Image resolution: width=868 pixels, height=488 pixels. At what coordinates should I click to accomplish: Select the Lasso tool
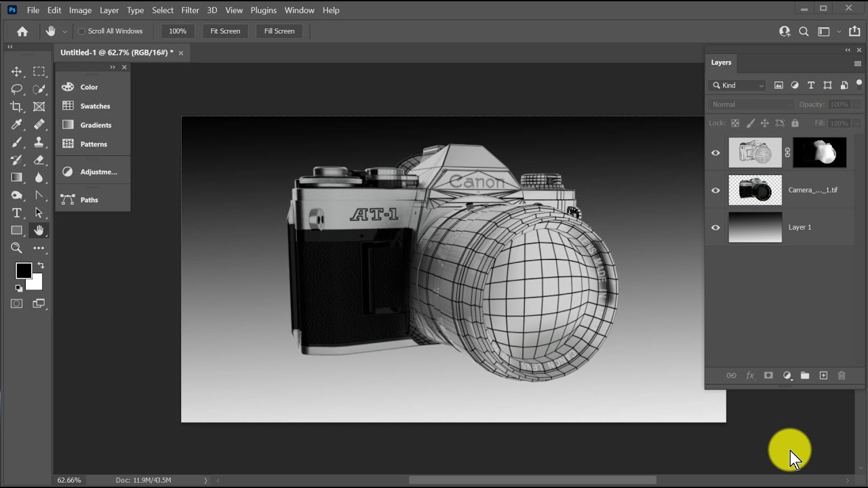tap(17, 89)
